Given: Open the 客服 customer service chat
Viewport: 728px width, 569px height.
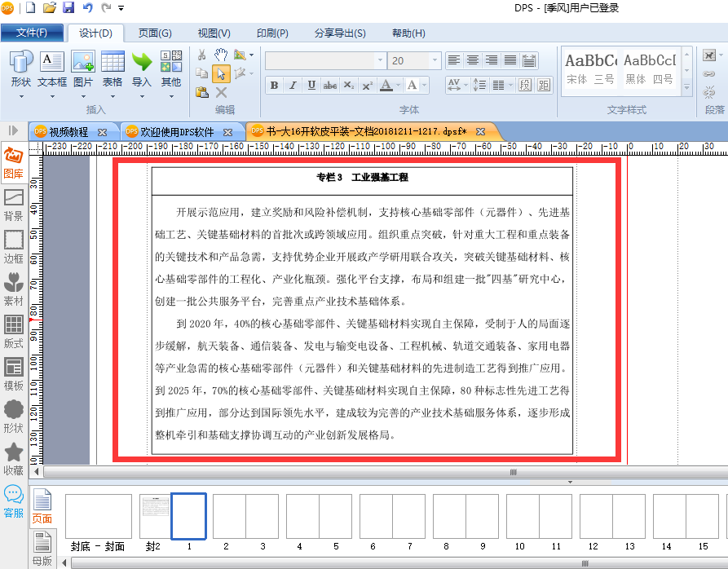Looking at the screenshot, I should coord(14,501).
